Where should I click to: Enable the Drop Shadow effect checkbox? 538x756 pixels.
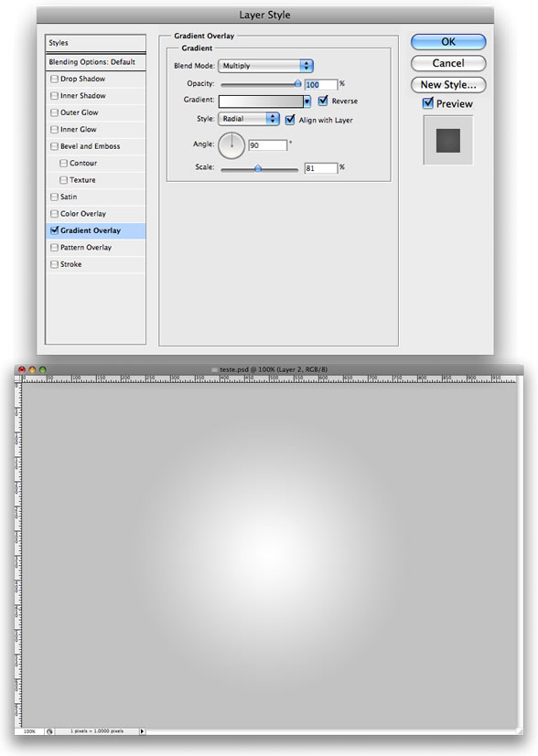point(55,79)
